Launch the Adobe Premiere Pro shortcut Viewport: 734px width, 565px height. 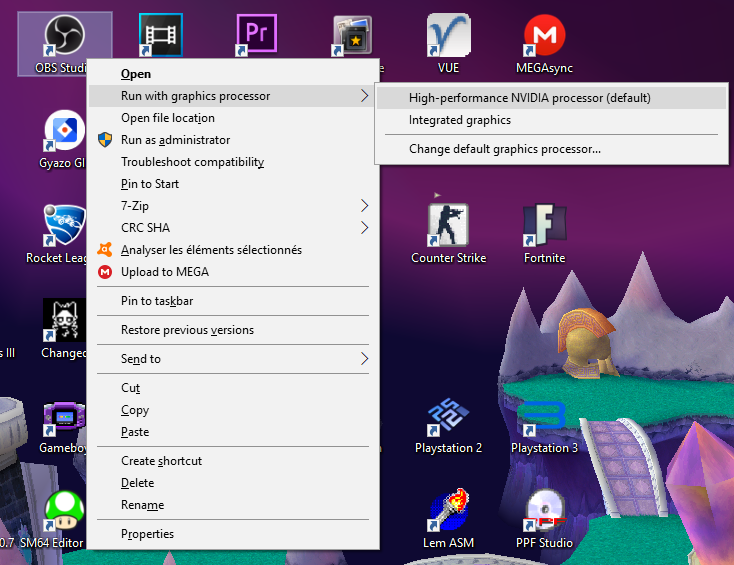pos(257,35)
